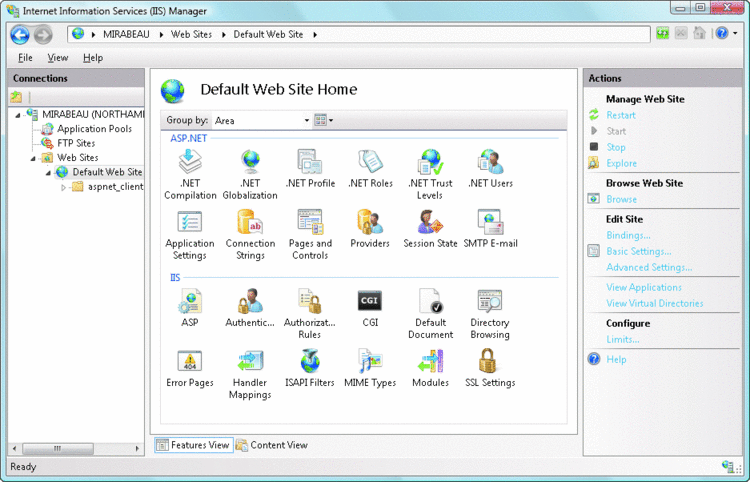Select aspnet_client folder in tree

point(115,186)
